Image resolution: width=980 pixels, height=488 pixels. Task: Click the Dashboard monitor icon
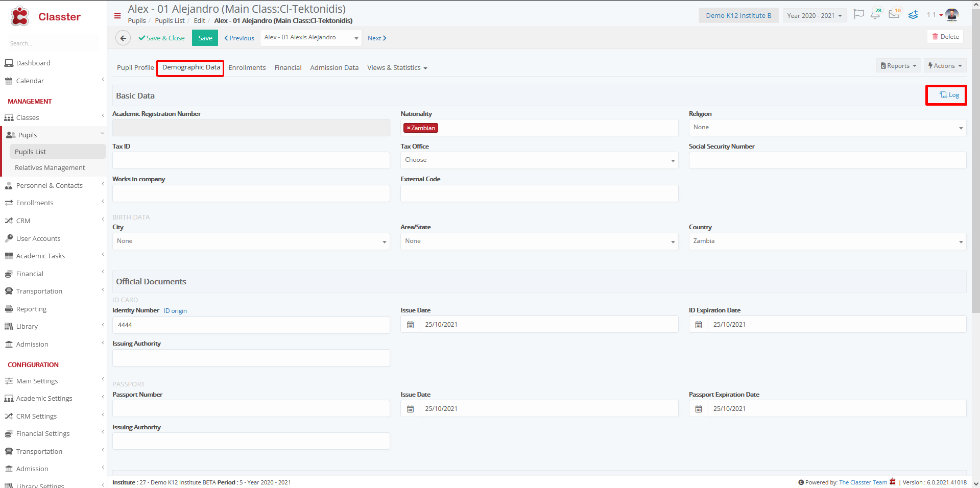pos(9,63)
